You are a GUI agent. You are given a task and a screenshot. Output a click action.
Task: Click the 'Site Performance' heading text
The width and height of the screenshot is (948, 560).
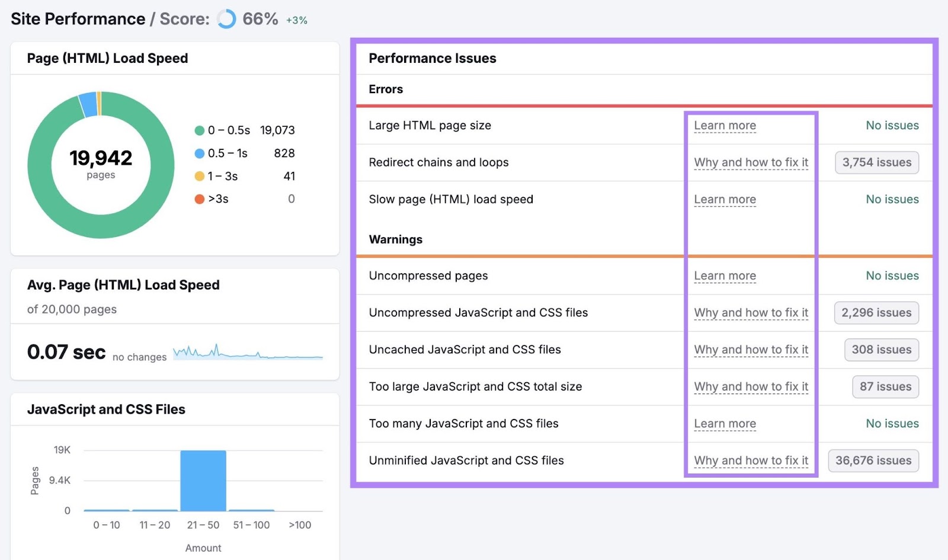click(78, 19)
